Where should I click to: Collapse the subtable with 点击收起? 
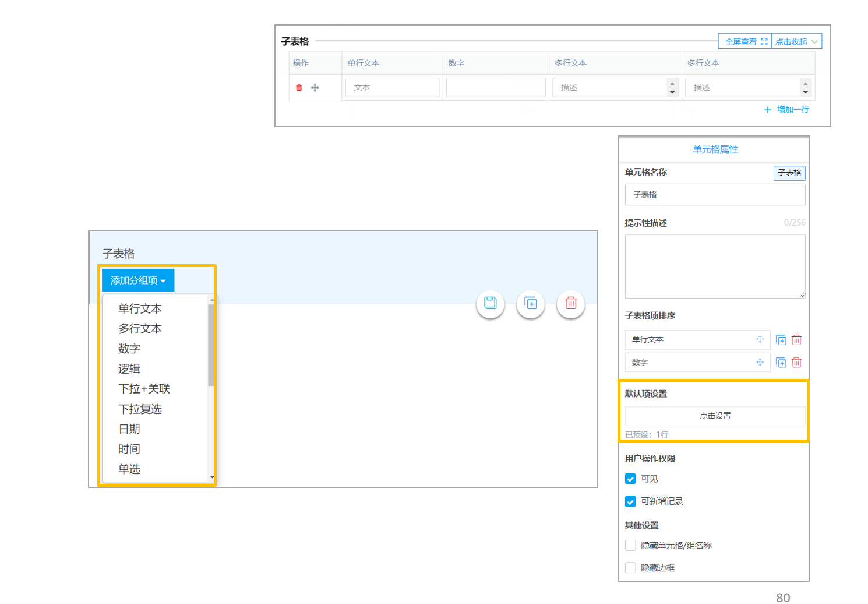[x=796, y=41]
